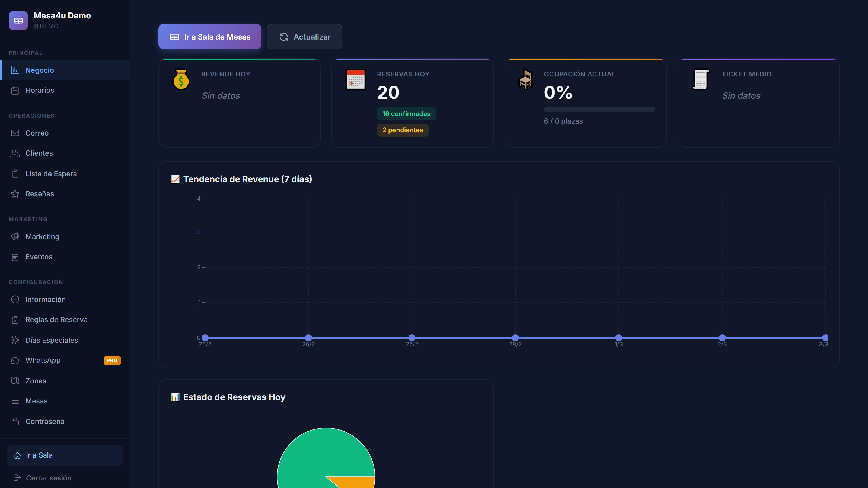Click the Lista de Espera clipboard icon
The height and width of the screenshot is (488, 868).
pyautogui.click(x=15, y=174)
